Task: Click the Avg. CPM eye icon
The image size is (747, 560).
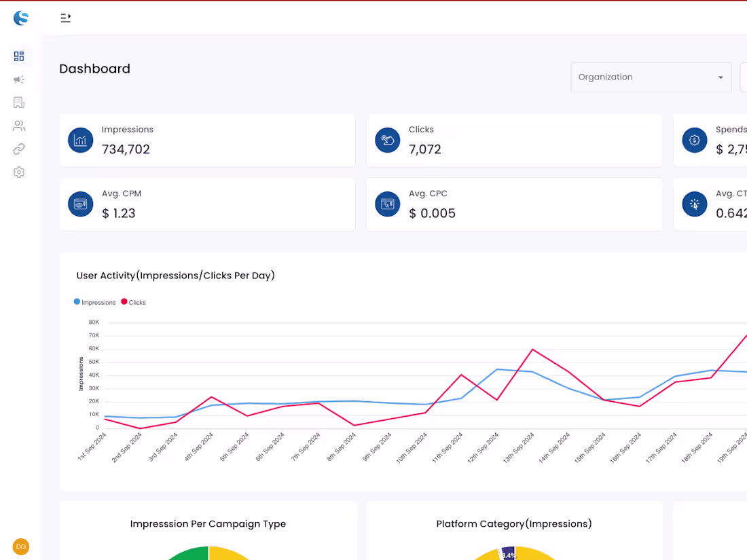Action: coord(80,204)
